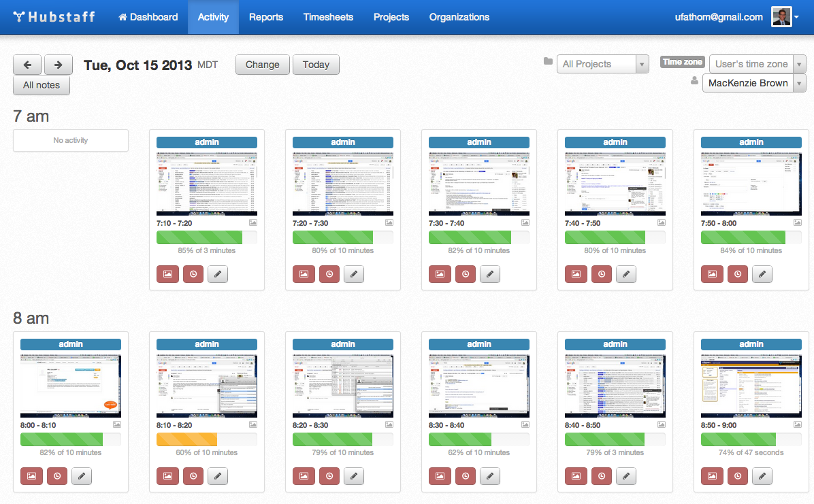The image size is (814, 504).
Task: Click the red clock icon under 8:10 - 8:20
Action: click(x=193, y=476)
